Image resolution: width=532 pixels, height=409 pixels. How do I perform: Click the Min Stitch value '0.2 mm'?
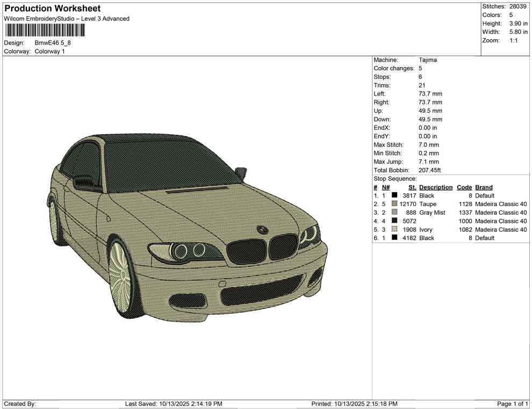click(428, 153)
